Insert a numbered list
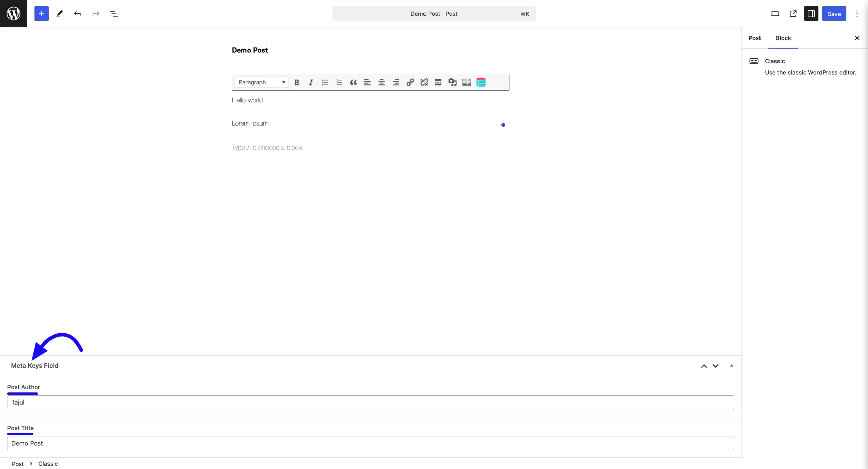Viewport: 868px width, 469px height. coord(339,82)
